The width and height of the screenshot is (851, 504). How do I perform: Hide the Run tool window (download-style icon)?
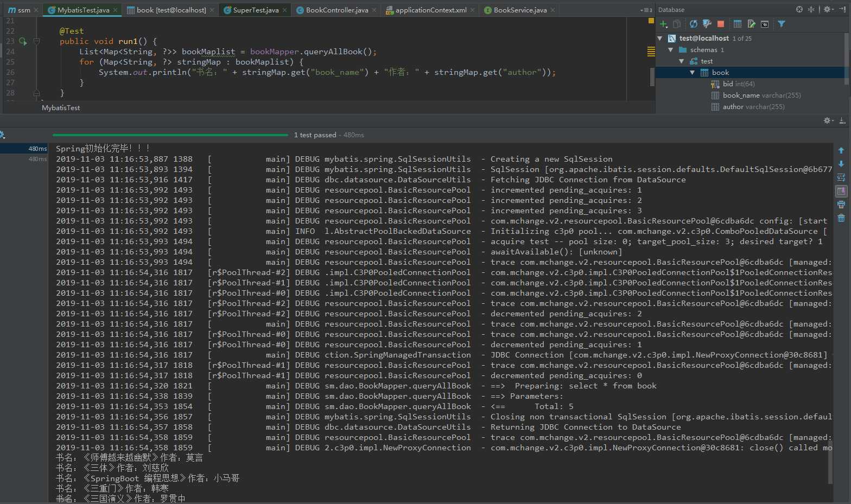[842, 120]
